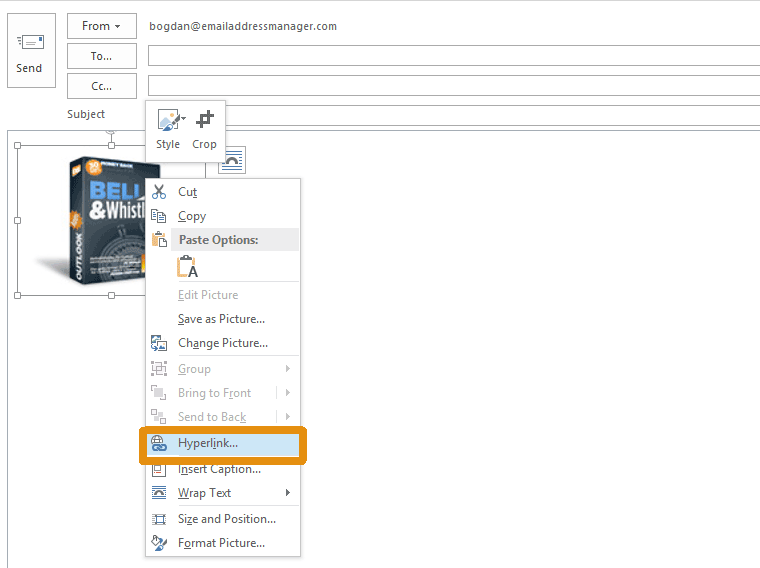Click the Change Picture icon
Viewport: 760px width, 568px height.
click(158, 343)
